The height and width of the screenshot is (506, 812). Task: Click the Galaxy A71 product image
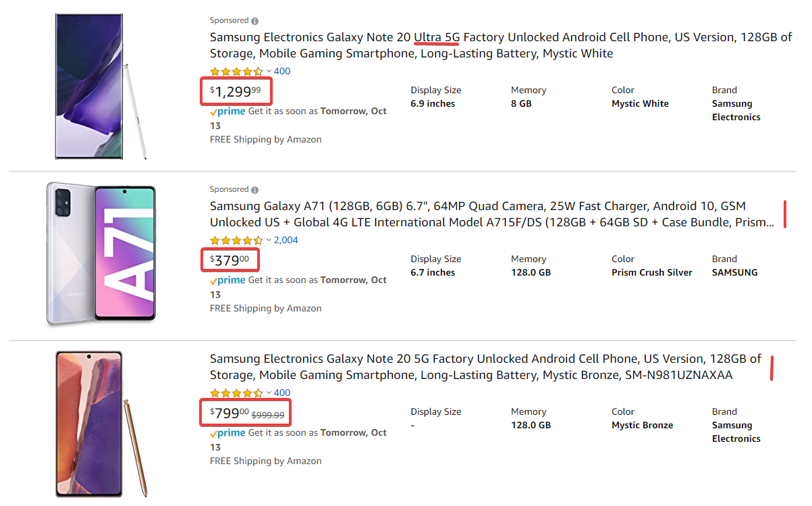(x=101, y=253)
